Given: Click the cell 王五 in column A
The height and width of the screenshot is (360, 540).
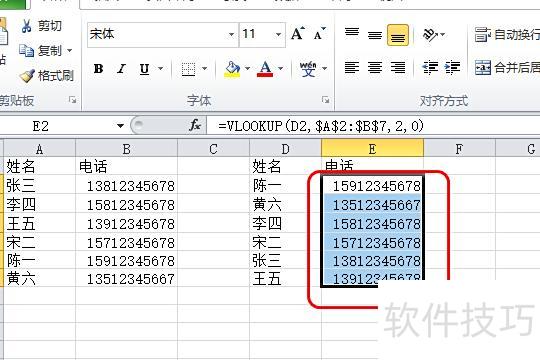Looking at the screenshot, I should [39, 223].
